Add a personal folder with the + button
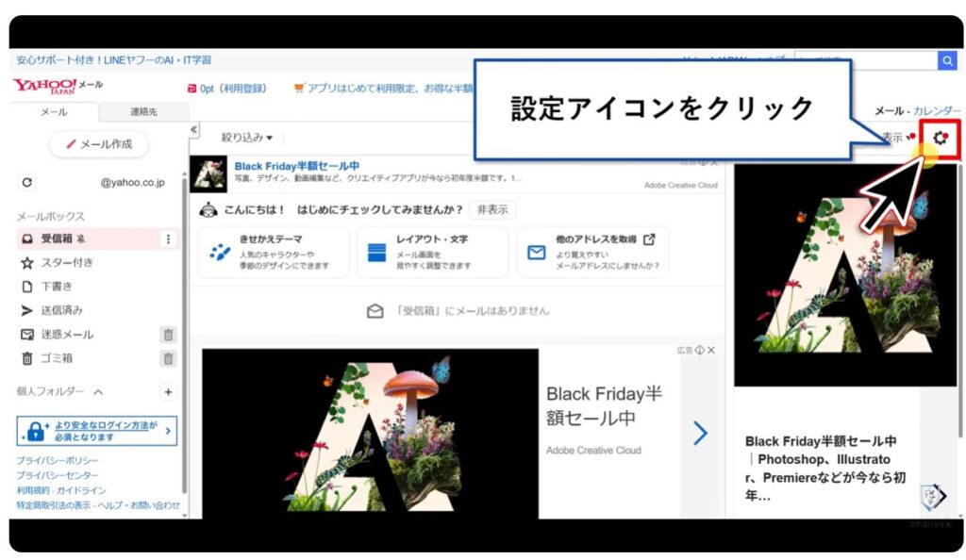Viewport: 966px width, 560px height. click(x=167, y=392)
